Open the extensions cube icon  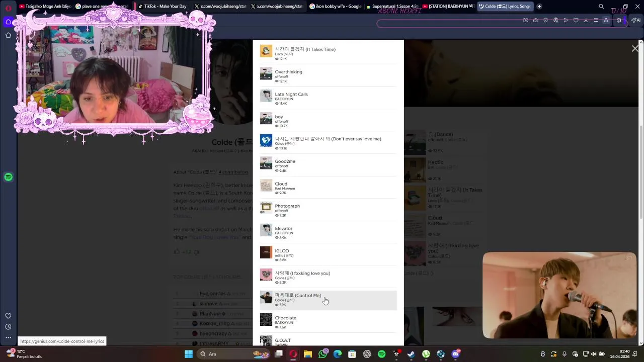pos(619,20)
